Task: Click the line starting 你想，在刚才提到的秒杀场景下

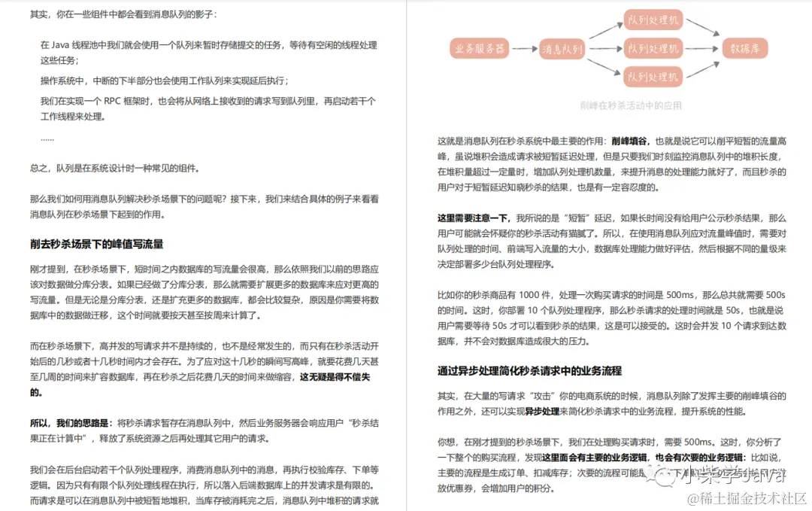Action: (x=610, y=442)
